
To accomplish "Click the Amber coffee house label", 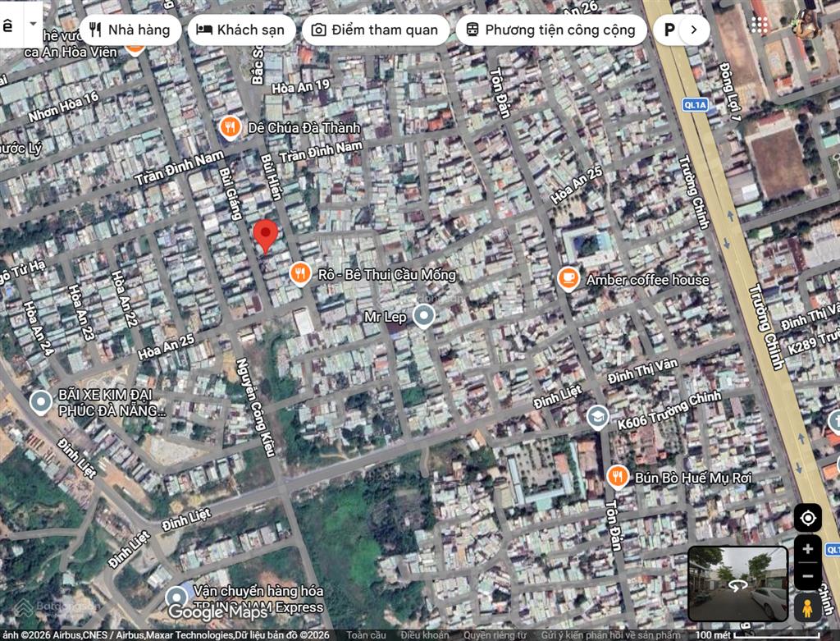I will coord(648,280).
